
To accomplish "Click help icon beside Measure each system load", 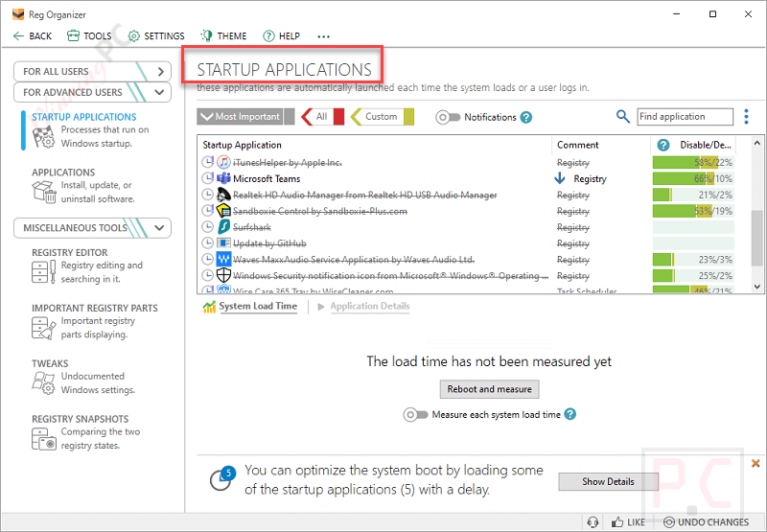I will tap(570, 414).
